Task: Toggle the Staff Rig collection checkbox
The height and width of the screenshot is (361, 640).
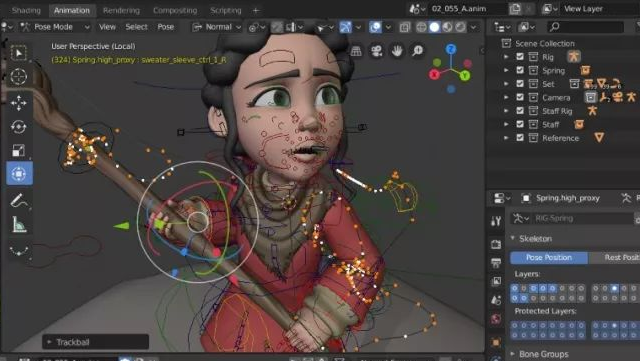Action: (520, 111)
